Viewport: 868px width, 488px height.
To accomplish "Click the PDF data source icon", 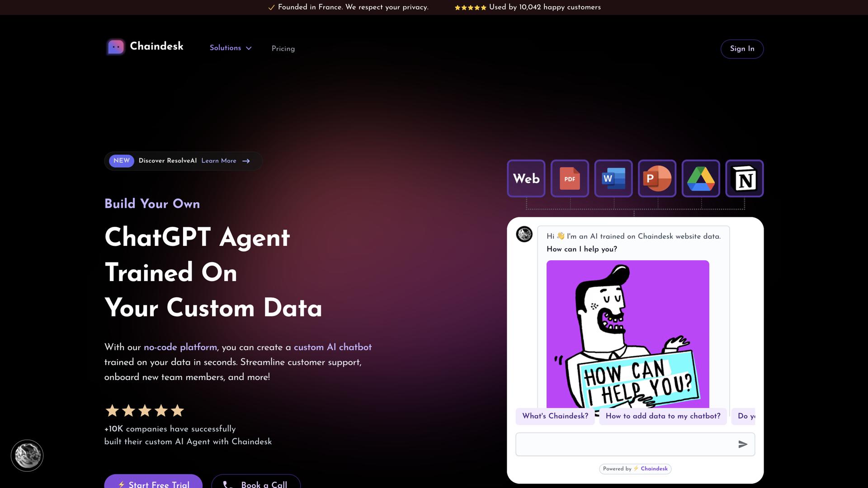I will (x=569, y=178).
